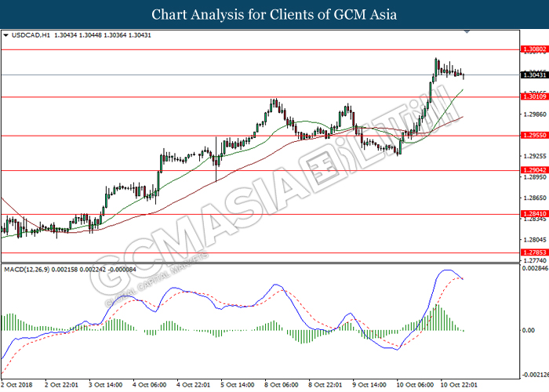Click the Chart Analysis title banner
The image size is (549, 392).
(274, 14)
